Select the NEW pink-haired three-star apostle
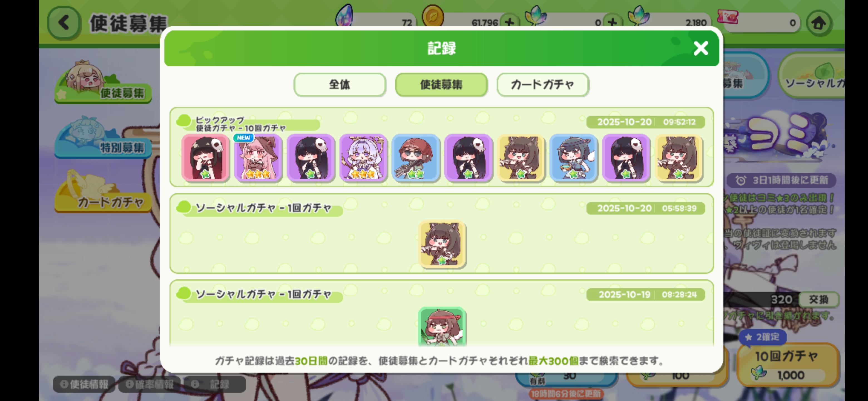 pos(258,158)
